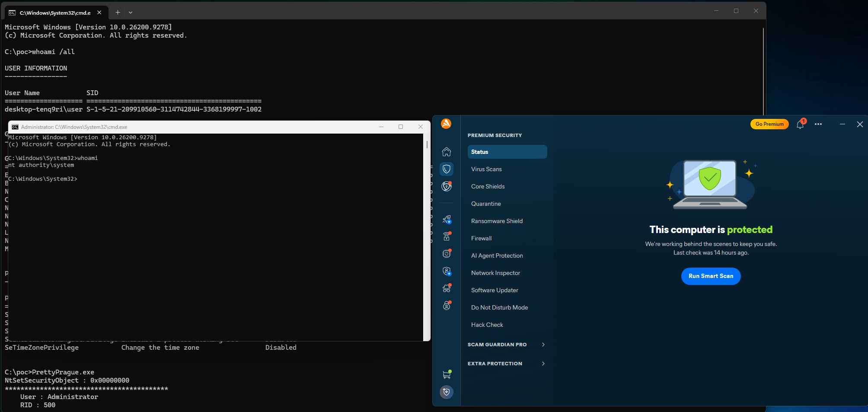Maximize the Windows Terminal window
This screenshot has height=412, width=868.
click(736, 11)
